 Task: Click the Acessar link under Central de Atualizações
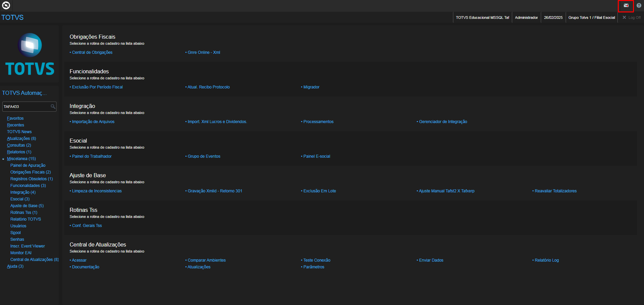[79, 260]
